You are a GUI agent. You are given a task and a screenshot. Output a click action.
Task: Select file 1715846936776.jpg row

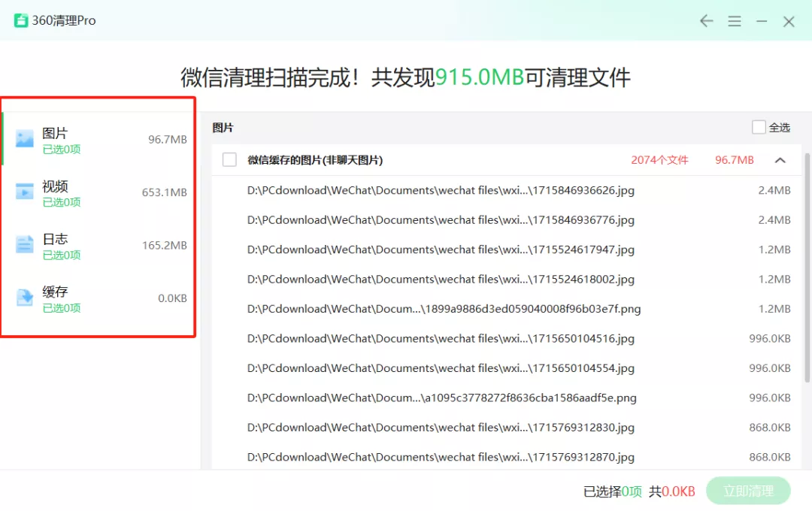click(507, 220)
